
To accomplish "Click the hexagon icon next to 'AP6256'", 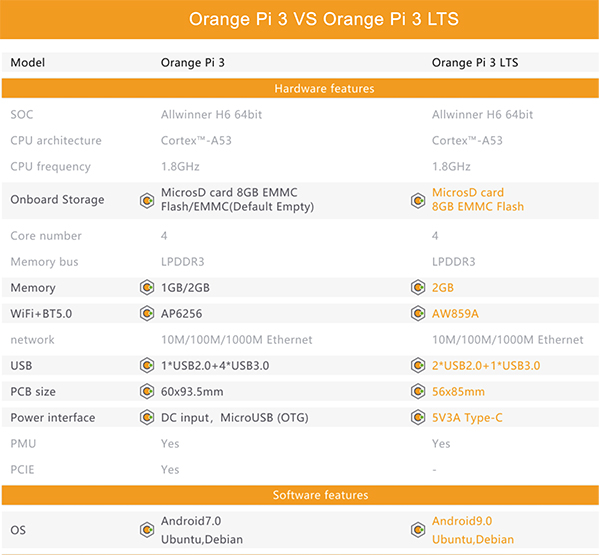I will coord(147,313).
